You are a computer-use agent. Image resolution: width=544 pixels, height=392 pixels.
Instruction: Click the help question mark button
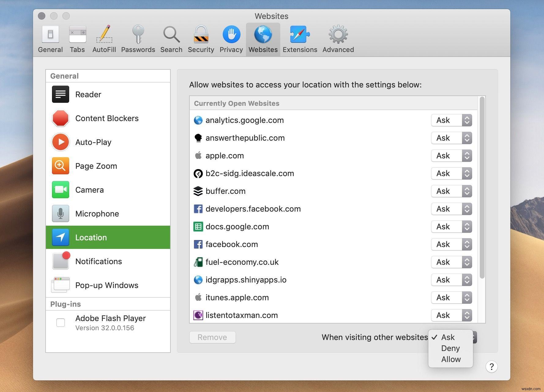(492, 367)
